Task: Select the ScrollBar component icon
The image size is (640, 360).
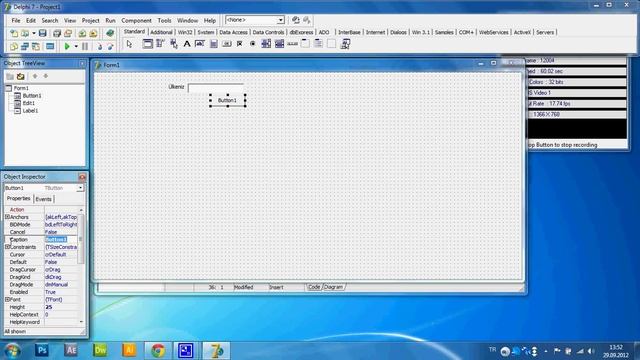Action: pos(292,44)
